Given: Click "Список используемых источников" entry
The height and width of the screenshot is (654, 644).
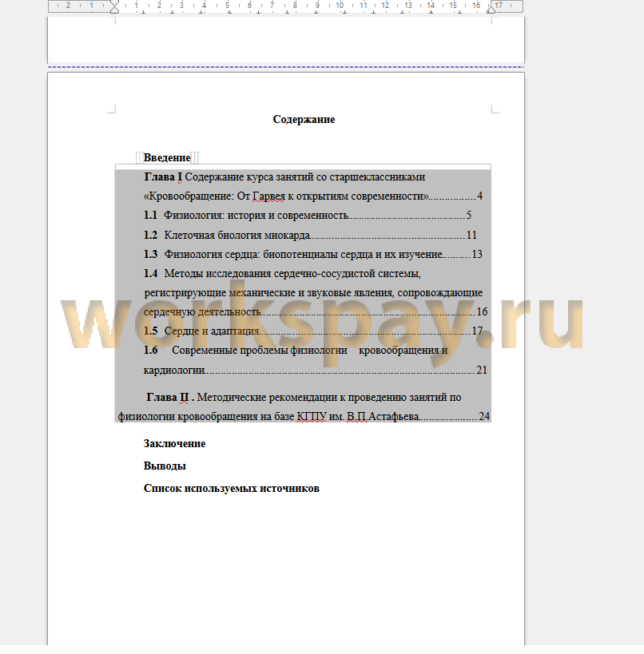Looking at the screenshot, I should click(x=231, y=489).
